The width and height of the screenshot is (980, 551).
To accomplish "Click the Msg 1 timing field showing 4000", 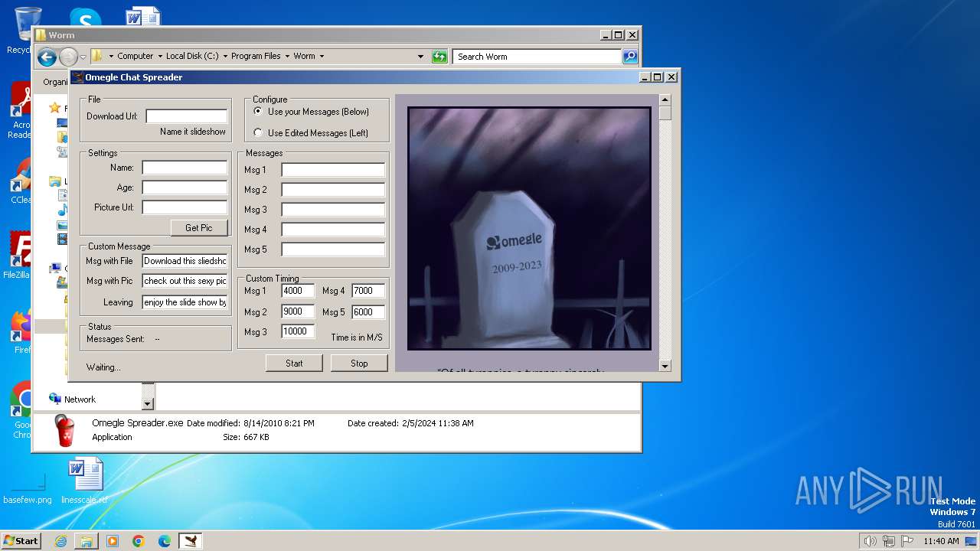I will point(298,291).
